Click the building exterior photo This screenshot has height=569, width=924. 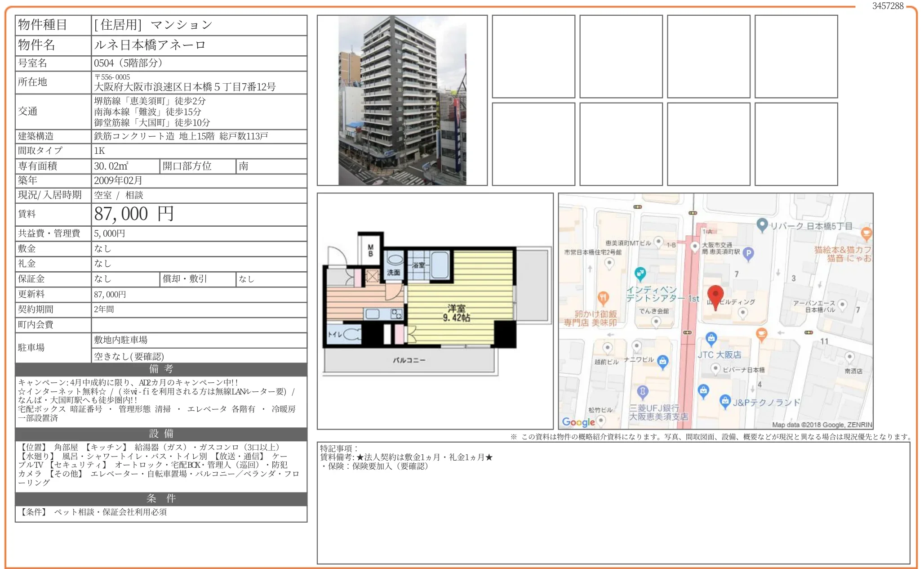(402, 100)
